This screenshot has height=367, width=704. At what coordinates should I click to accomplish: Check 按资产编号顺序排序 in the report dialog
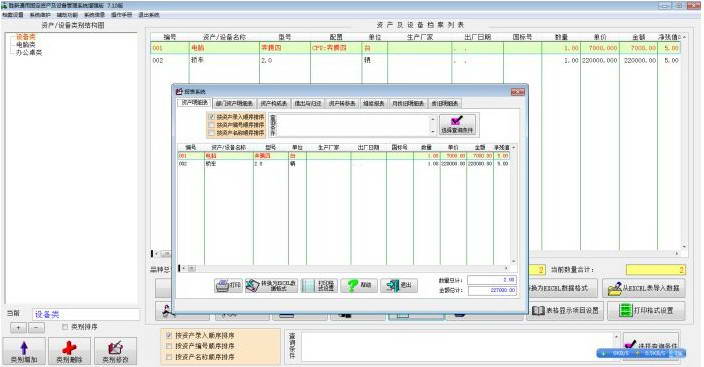[211, 125]
